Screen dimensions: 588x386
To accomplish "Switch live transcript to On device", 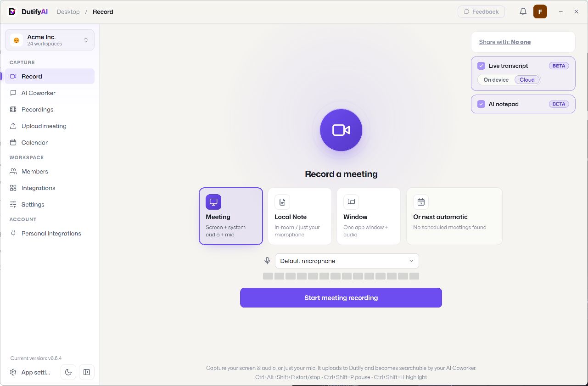I will coord(496,80).
